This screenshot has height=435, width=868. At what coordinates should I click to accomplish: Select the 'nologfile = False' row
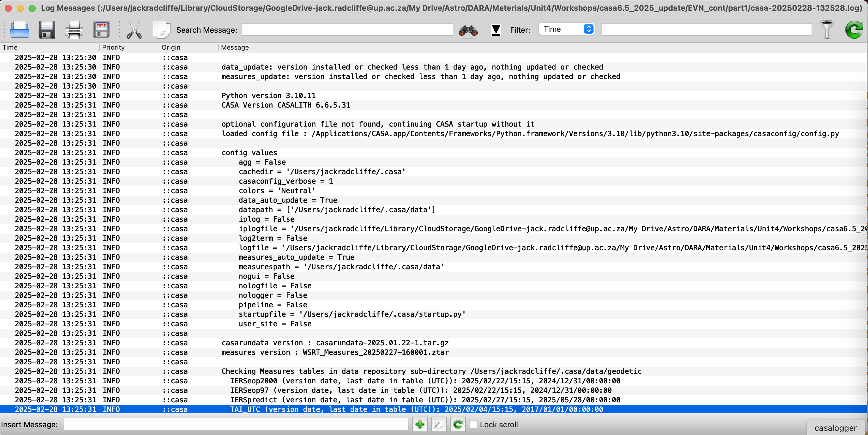434,286
